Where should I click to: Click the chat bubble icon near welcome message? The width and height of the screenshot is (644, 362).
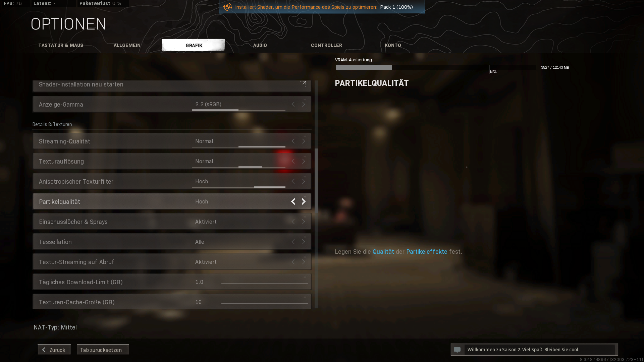click(458, 349)
